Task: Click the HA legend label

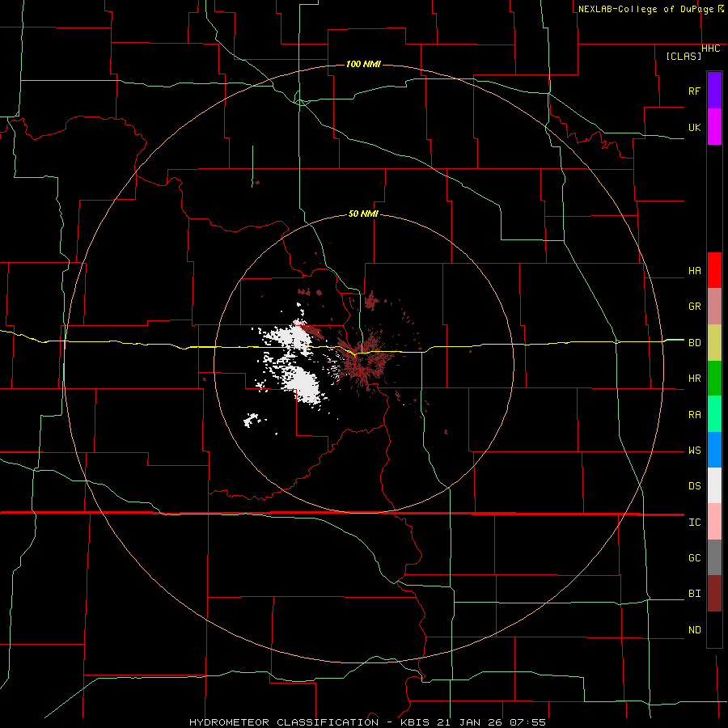Action: [694, 270]
